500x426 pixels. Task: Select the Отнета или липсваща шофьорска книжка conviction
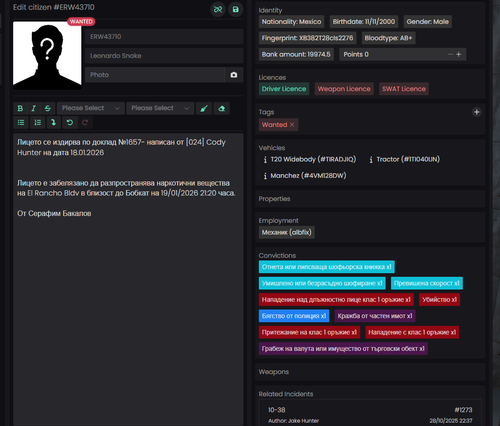pos(327,267)
